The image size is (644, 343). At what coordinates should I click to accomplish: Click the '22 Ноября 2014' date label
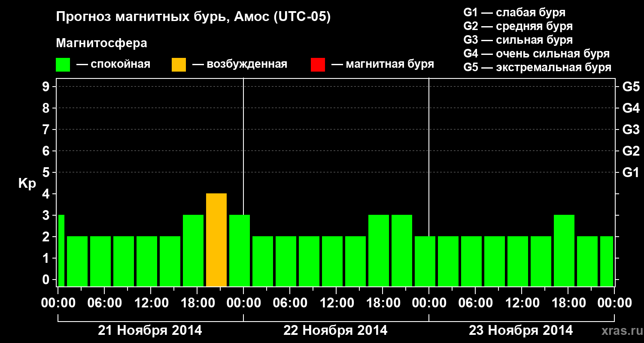(x=336, y=331)
